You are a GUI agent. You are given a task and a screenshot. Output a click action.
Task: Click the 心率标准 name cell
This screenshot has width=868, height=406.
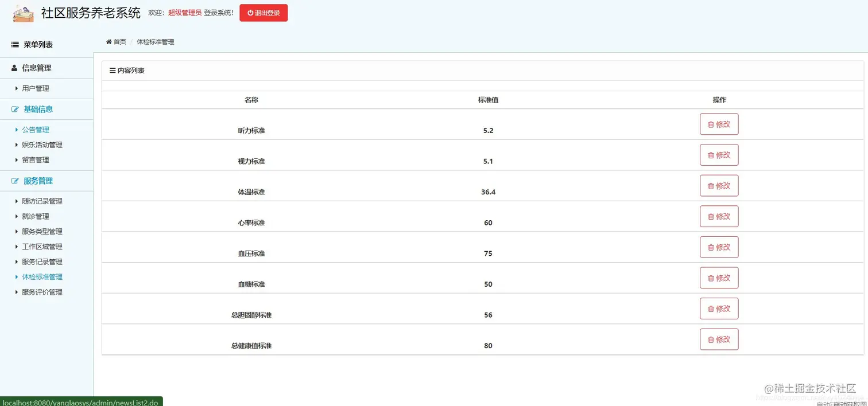coord(251,223)
